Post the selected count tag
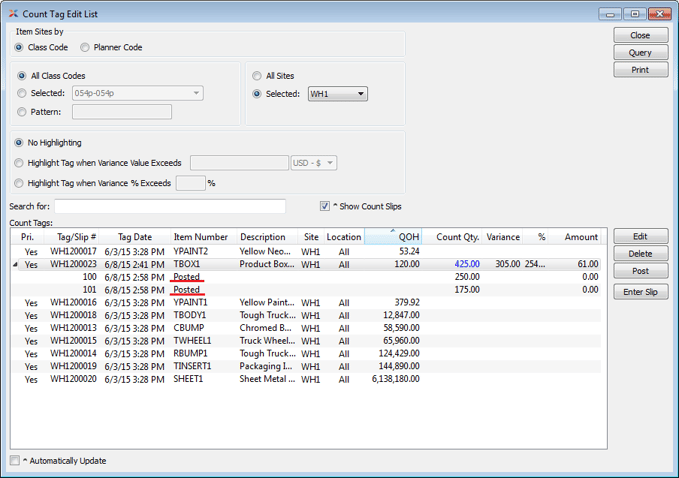 coord(640,271)
